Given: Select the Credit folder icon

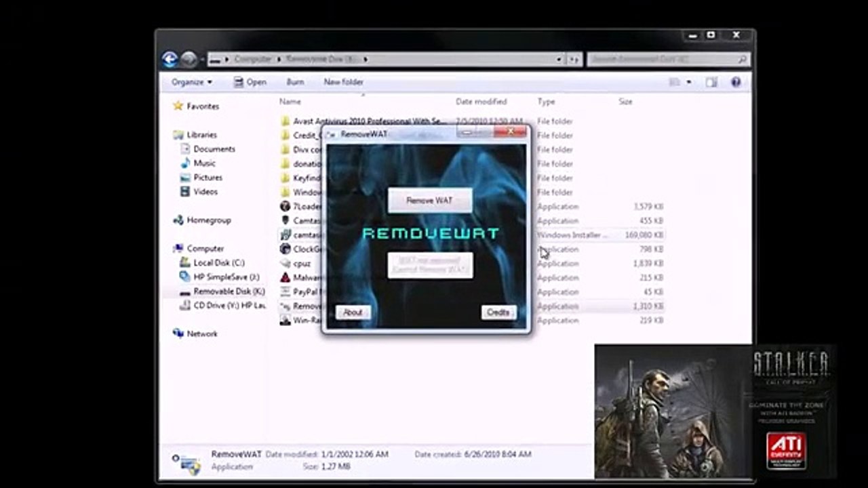Looking at the screenshot, I should (285, 136).
